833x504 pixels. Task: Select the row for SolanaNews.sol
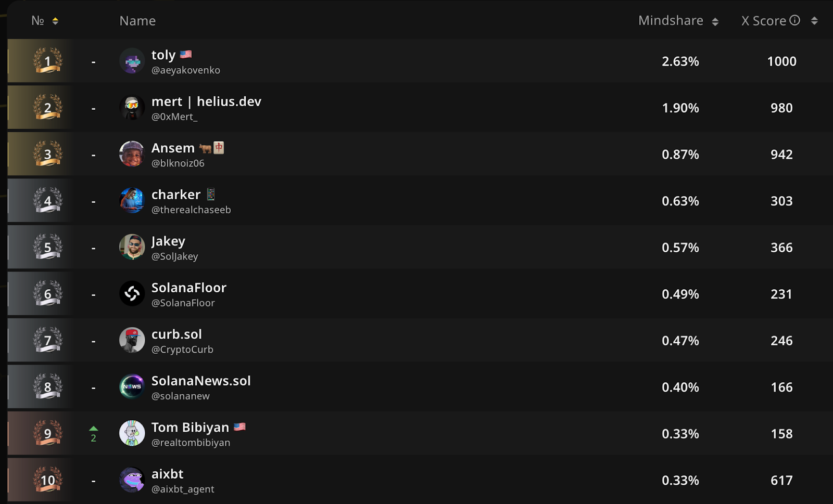[x=416, y=387]
